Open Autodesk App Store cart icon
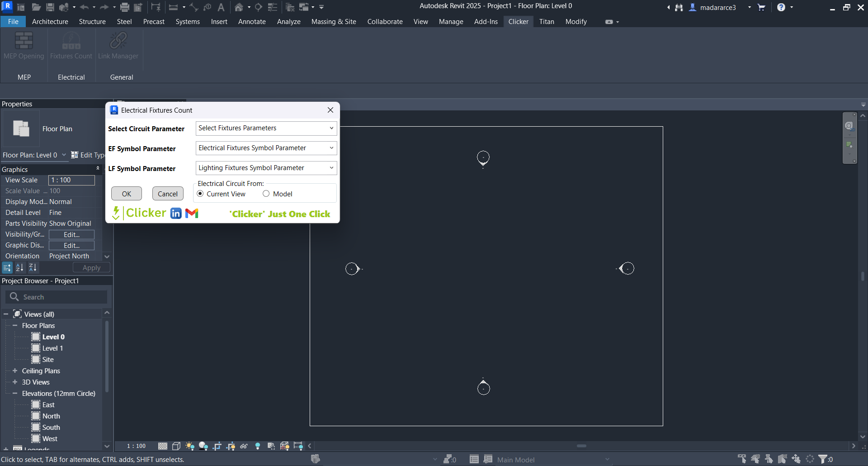 point(761,7)
